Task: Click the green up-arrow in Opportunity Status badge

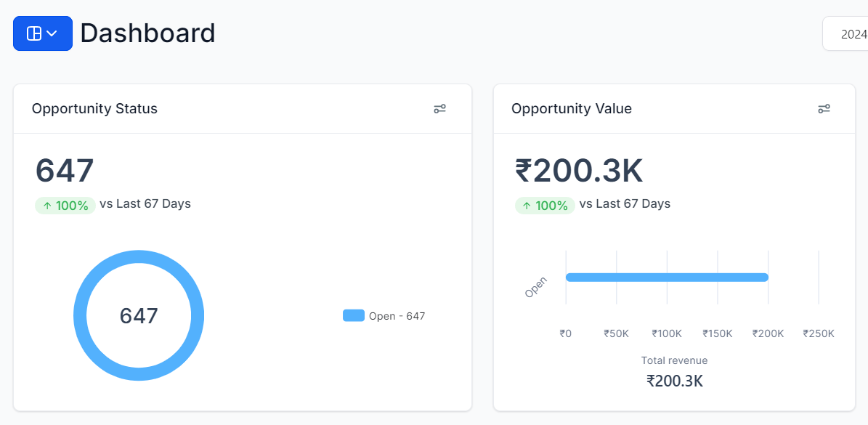Action: coord(47,206)
